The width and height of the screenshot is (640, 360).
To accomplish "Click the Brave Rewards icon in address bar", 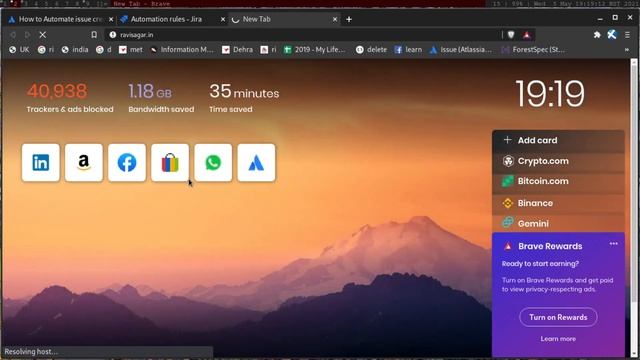I will [x=527, y=35].
